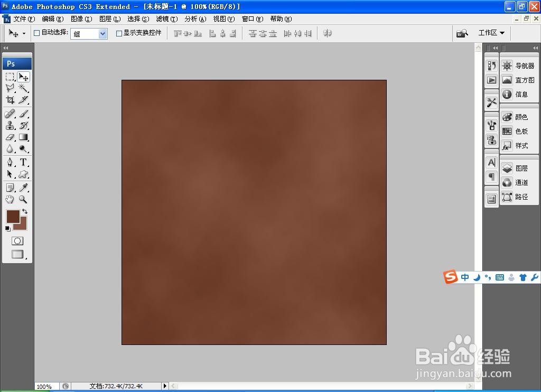The height and width of the screenshot is (392, 541).
Task: Toggle Sogou punctuation mode
Action: pos(488,277)
